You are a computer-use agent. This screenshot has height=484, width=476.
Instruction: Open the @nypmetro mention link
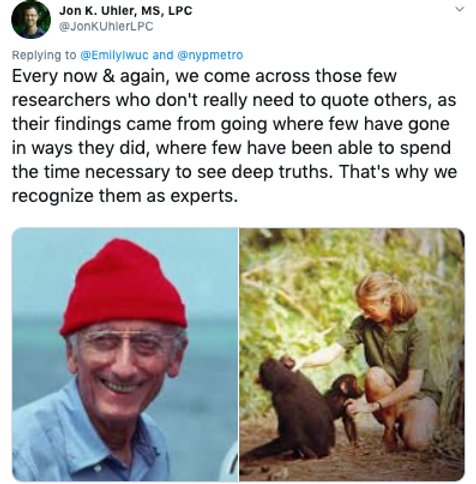click(x=210, y=55)
